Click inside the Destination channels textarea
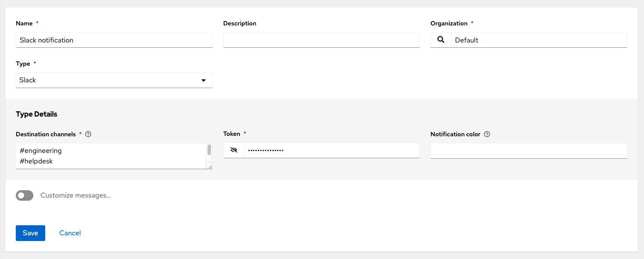644x259 pixels. (x=110, y=156)
